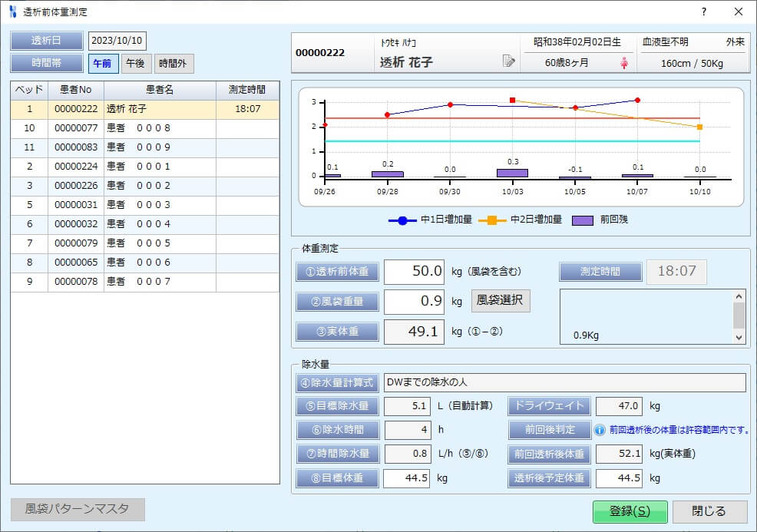
Task: Click the help question mark icon
Action: tap(704, 12)
